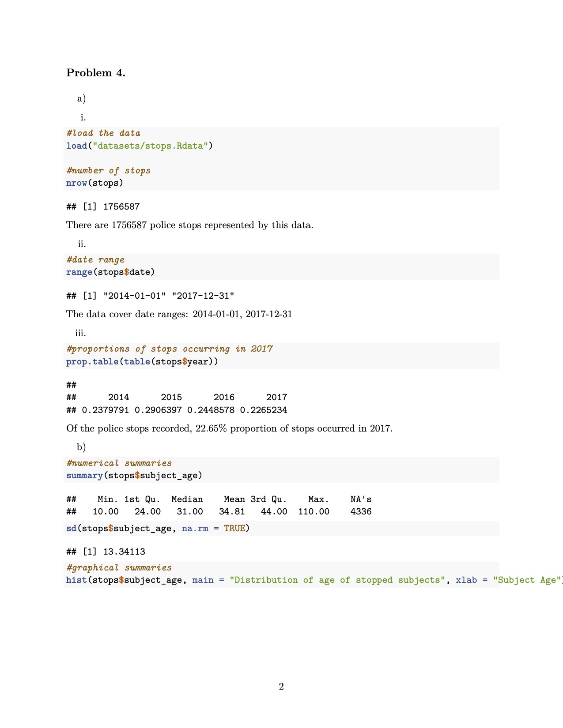Select the output value 1756587 after [1]

121,206
